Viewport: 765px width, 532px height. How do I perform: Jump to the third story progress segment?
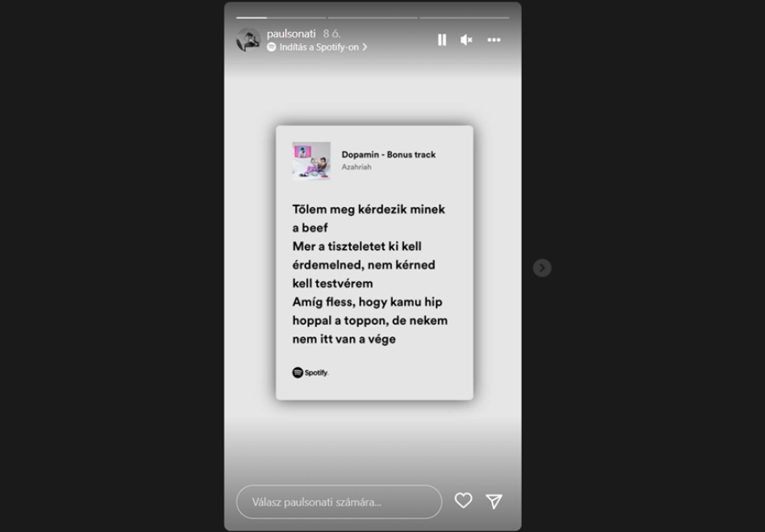click(x=465, y=18)
